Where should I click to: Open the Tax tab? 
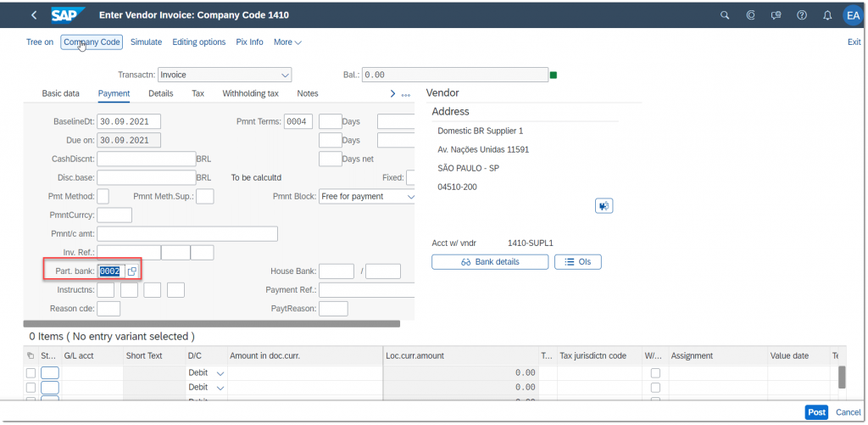tap(198, 93)
